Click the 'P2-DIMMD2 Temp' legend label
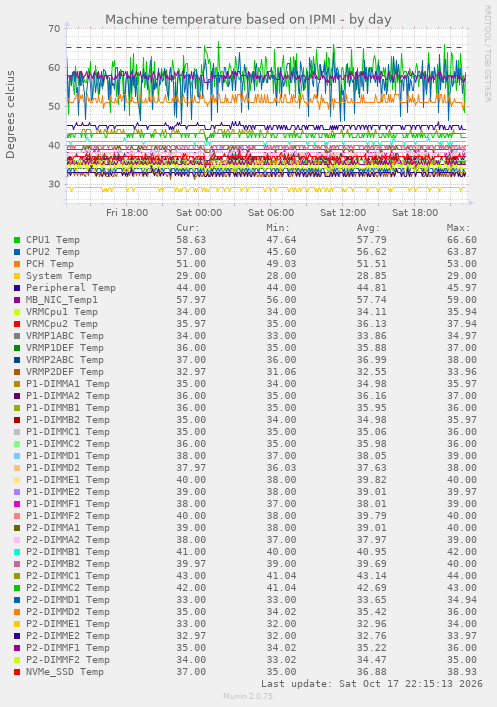This screenshot has width=497, height=707. [68, 612]
